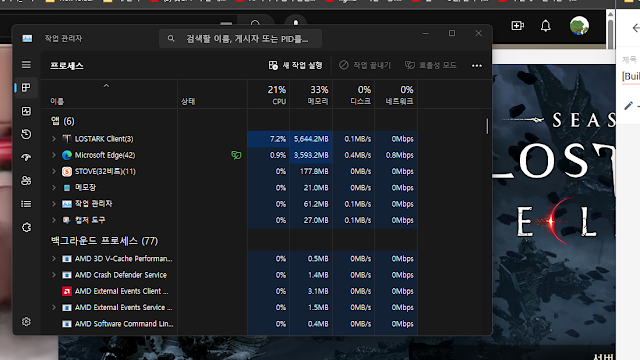Click the 0.8Mbps network cell for Edge
This screenshot has height=360, width=640.
pyautogui.click(x=396, y=155)
